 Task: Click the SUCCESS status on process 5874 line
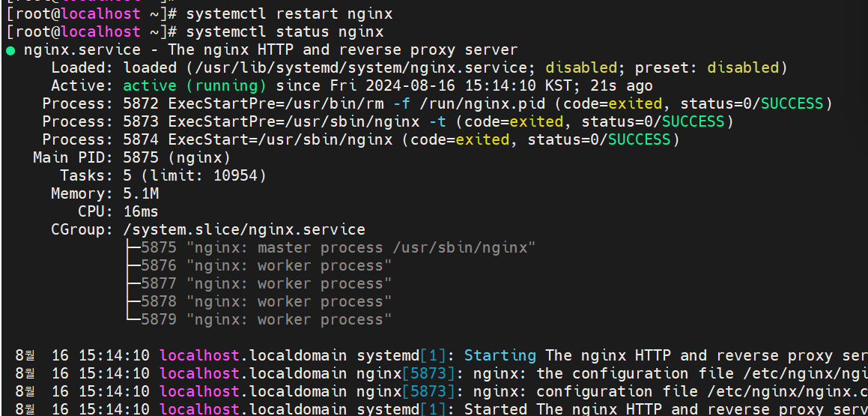coord(640,139)
